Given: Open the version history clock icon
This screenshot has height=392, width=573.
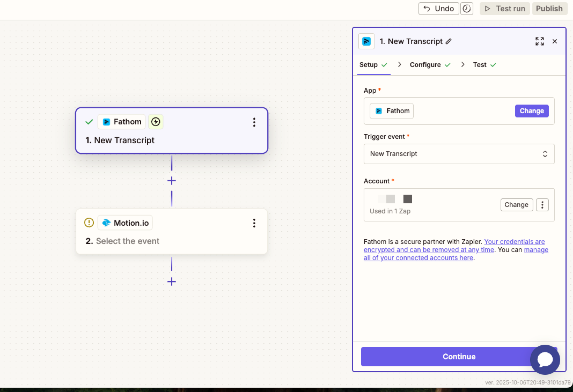Looking at the screenshot, I should pyautogui.click(x=467, y=9).
